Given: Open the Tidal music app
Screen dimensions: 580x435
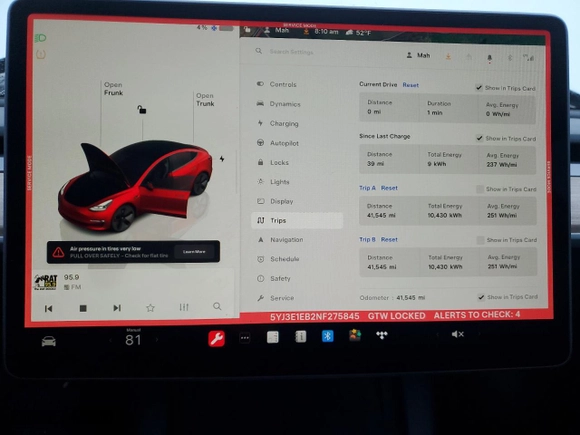Looking at the screenshot, I should [382, 335].
